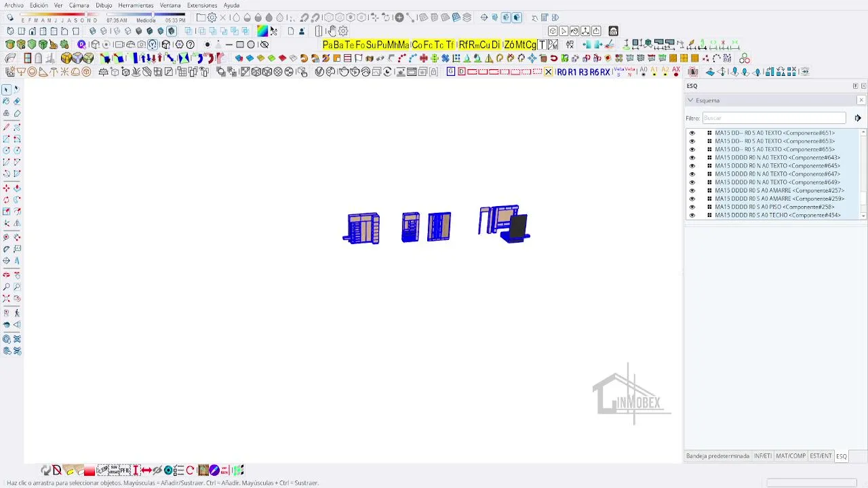Hide PISO Componente#258 with its eye
The image size is (868, 488).
point(692,207)
